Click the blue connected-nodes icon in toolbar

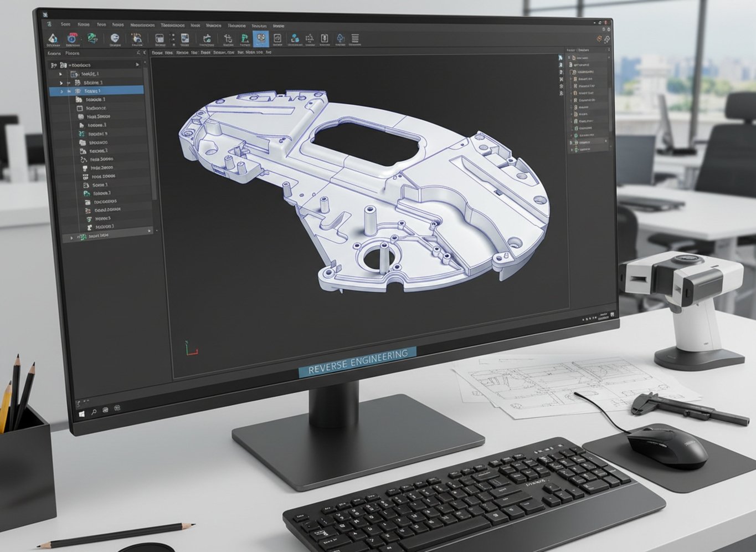(295, 39)
